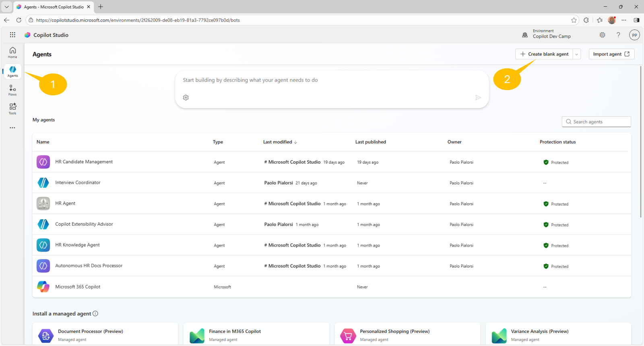Open the PP account profile menu
This screenshot has width=644, height=346.
click(x=634, y=35)
